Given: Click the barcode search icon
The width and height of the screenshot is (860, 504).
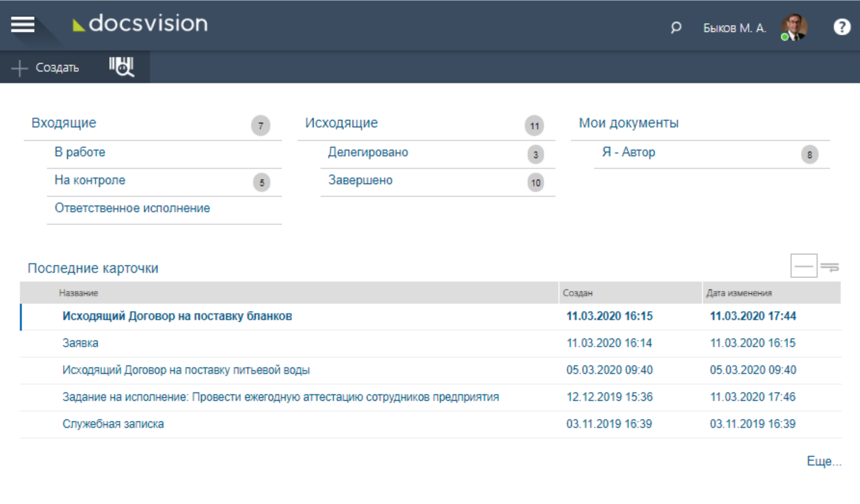Looking at the screenshot, I should (x=121, y=67).
